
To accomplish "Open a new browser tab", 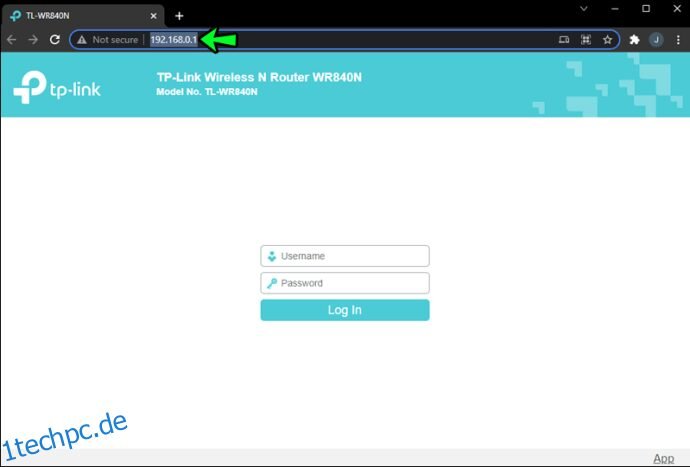I will coord(179,16).
